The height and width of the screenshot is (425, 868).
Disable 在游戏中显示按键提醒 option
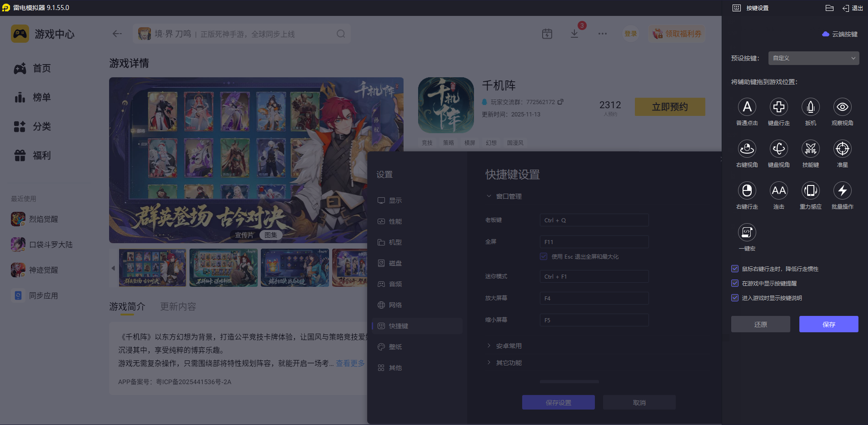coord(735,283)
